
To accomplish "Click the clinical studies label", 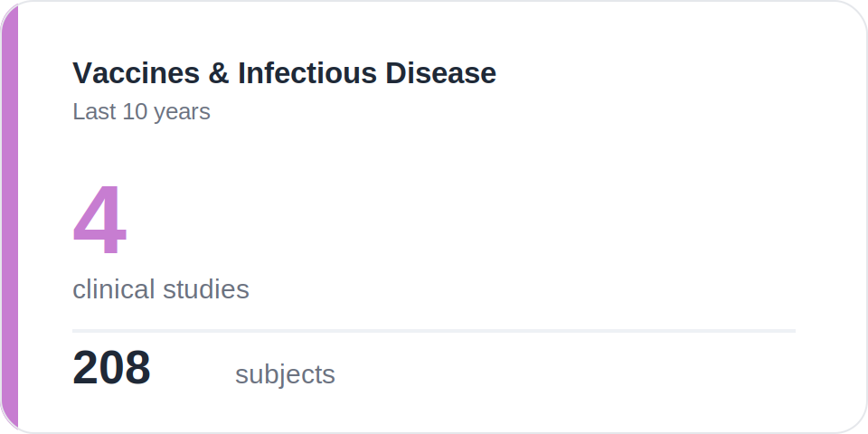I will click(x=161, y=289).
